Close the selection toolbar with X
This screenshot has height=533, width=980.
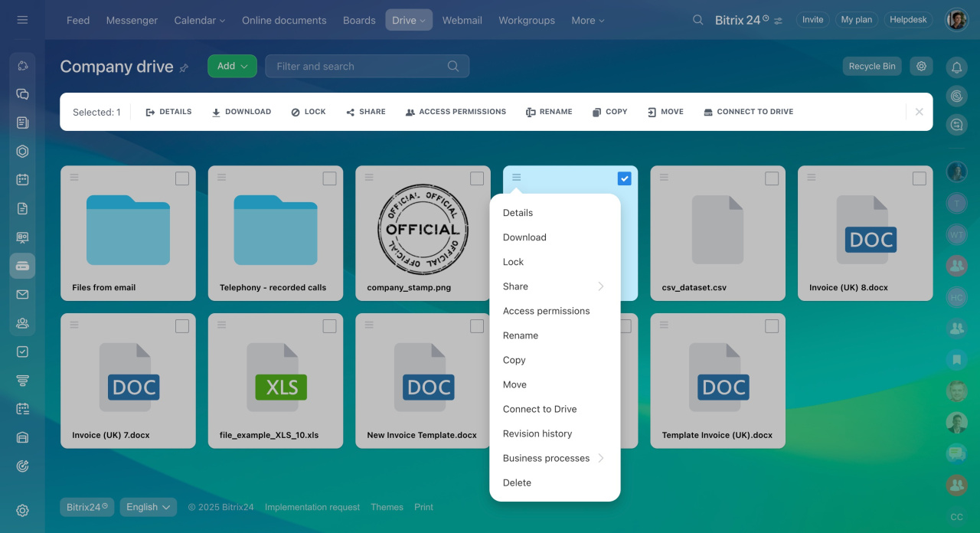(919, 112)
